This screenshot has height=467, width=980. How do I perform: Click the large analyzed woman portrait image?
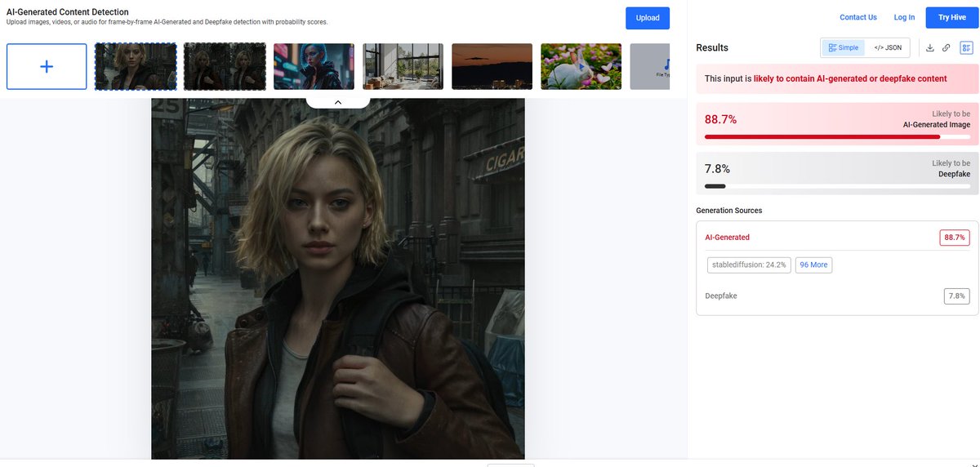click(338, 278)
